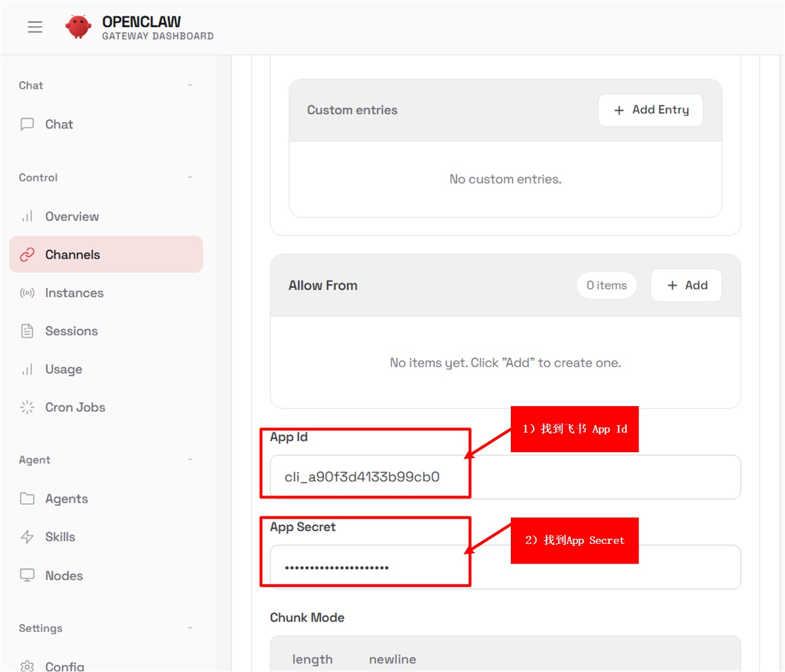785x672 pixels.
Task: Click the Skills lightning bolt icon
Action: 27,537
